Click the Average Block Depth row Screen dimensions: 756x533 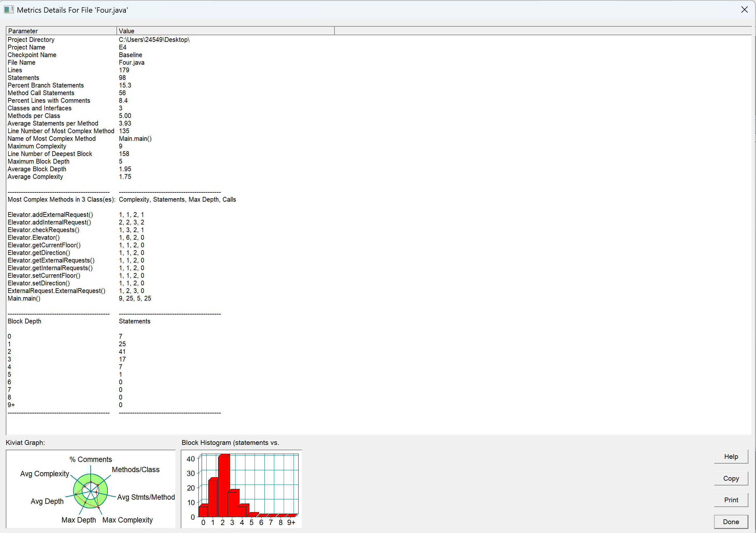click(37, 169)
